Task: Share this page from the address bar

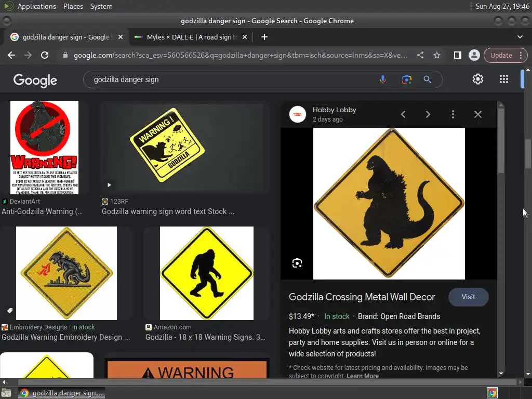Action: tap(420, 55)
